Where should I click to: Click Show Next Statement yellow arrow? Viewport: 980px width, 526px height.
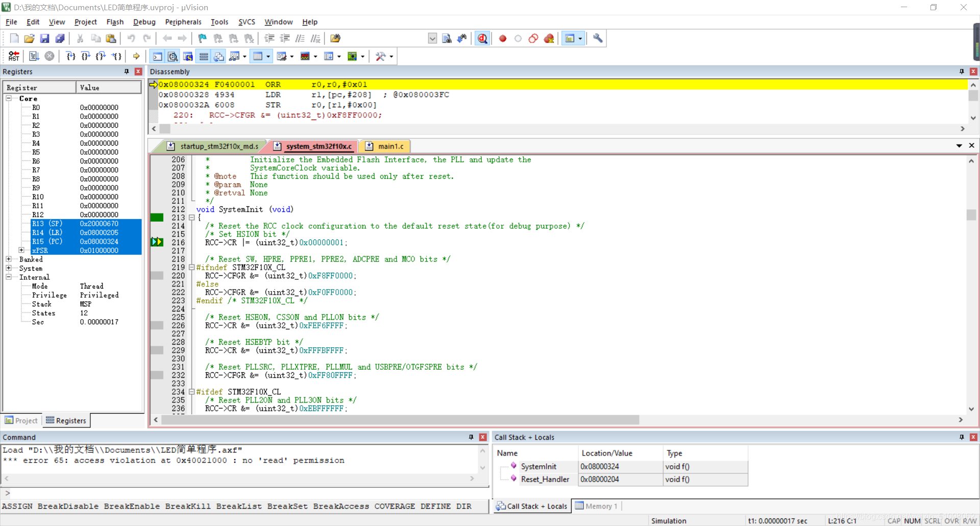point(136,56)
